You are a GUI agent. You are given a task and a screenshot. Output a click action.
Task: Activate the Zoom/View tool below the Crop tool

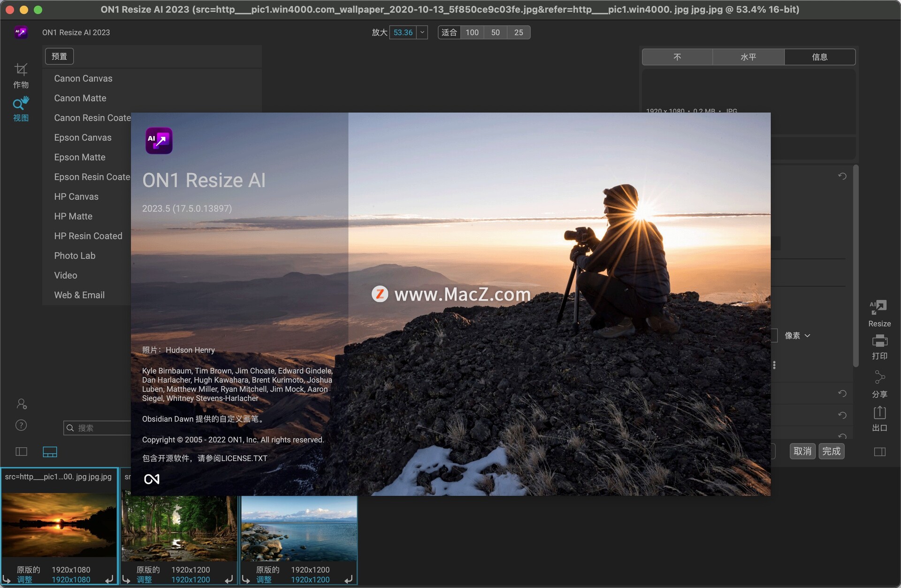(x=21, y=104)
